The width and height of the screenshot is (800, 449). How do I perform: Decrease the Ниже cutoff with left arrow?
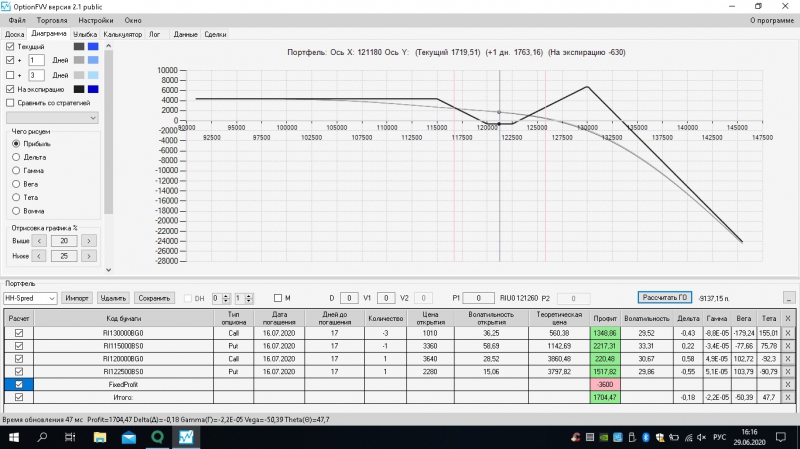[x=39, y=256]
